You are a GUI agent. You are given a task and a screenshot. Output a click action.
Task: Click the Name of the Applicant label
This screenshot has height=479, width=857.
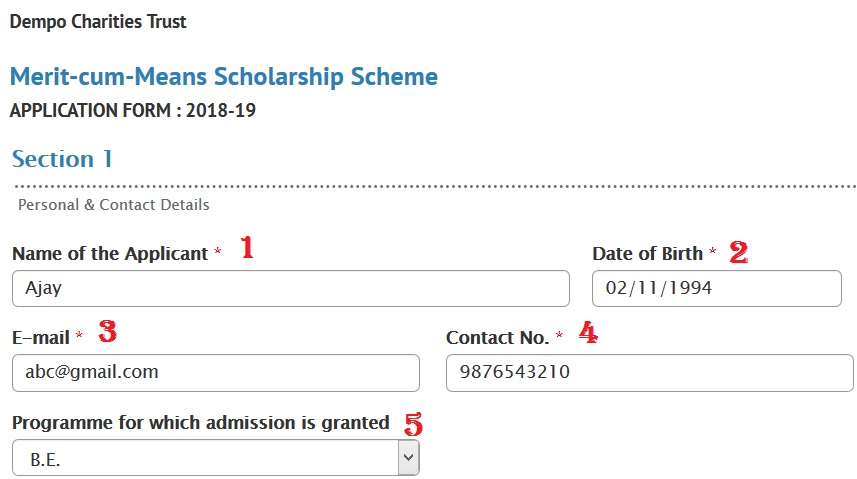tap(109, 254)
